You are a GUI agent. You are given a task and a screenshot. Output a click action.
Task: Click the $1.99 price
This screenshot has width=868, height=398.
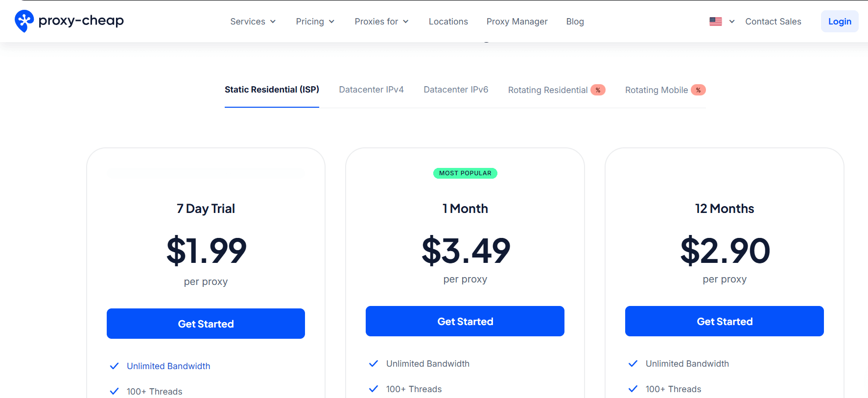206,251
